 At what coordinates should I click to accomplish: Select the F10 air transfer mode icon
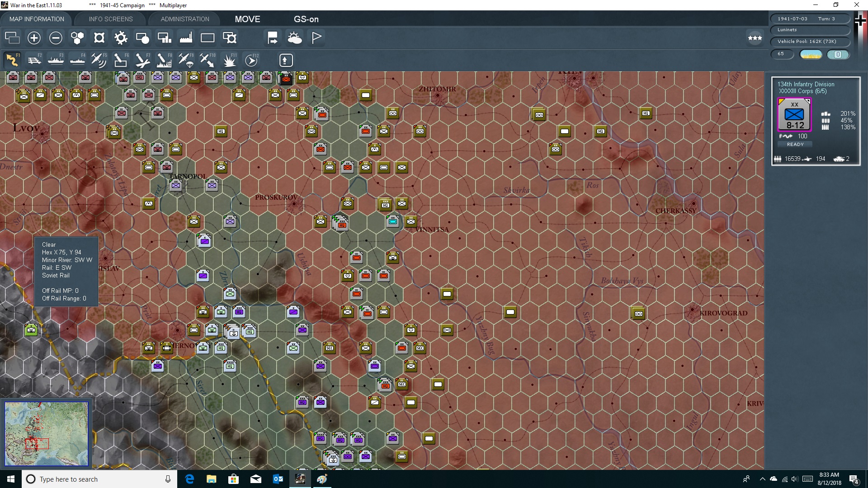pos(208,60)
